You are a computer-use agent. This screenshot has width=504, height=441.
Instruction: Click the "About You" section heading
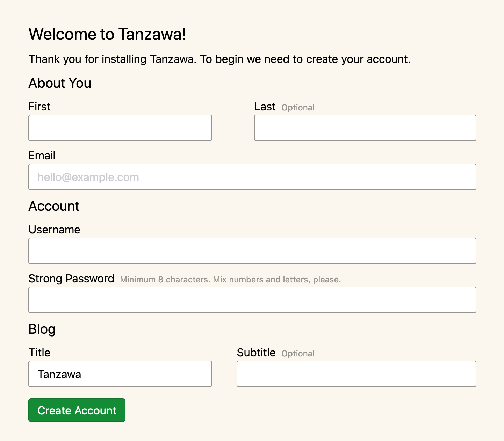[60, 83]
